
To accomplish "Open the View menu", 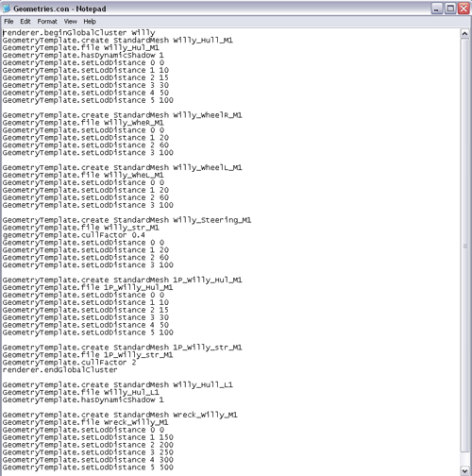I will (x=71, y=22).
